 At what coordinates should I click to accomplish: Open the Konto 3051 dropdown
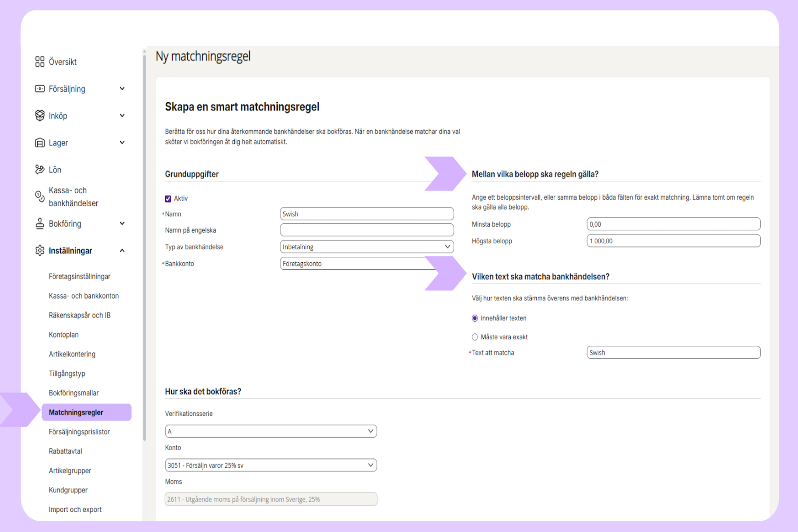point(271,465)
